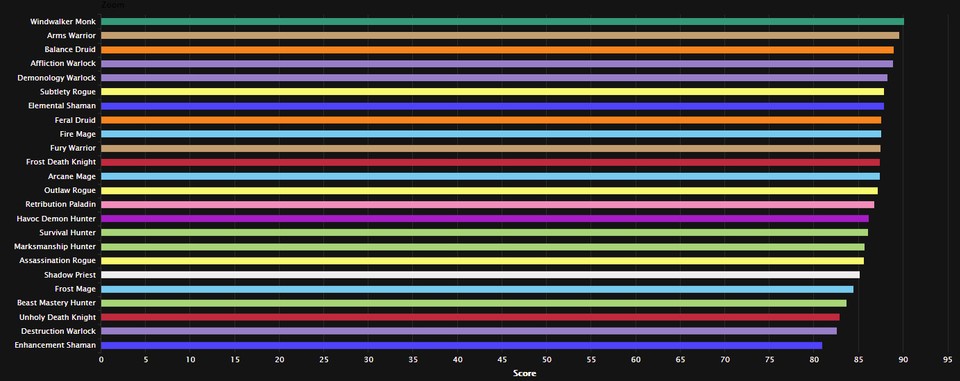Click the Survival Hunter bar
Screen dimensions: 960x381
point(484,233)
